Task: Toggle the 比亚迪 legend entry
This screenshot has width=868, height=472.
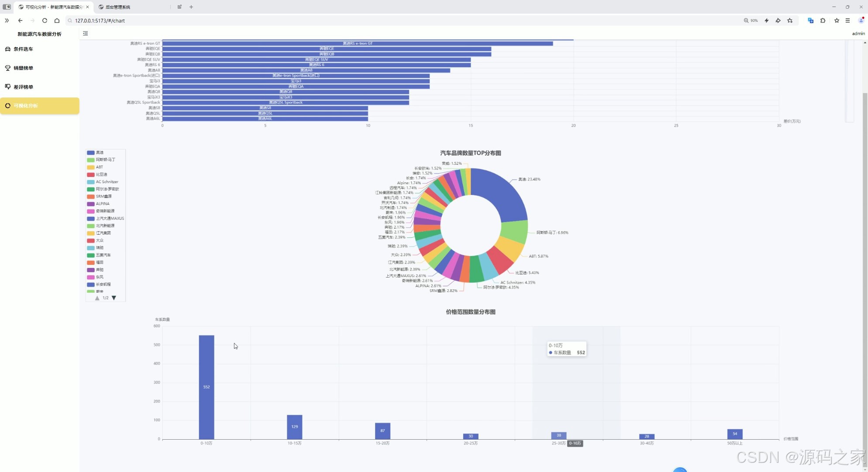Action: point(101,174)
